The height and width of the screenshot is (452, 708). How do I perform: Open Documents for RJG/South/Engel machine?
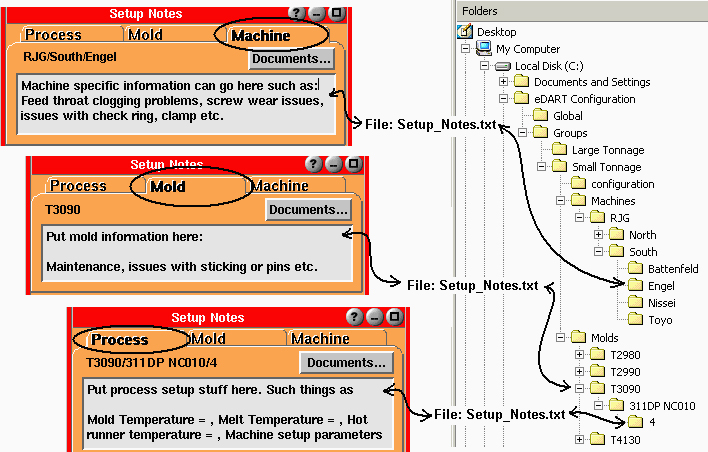(x=291, y=59)
